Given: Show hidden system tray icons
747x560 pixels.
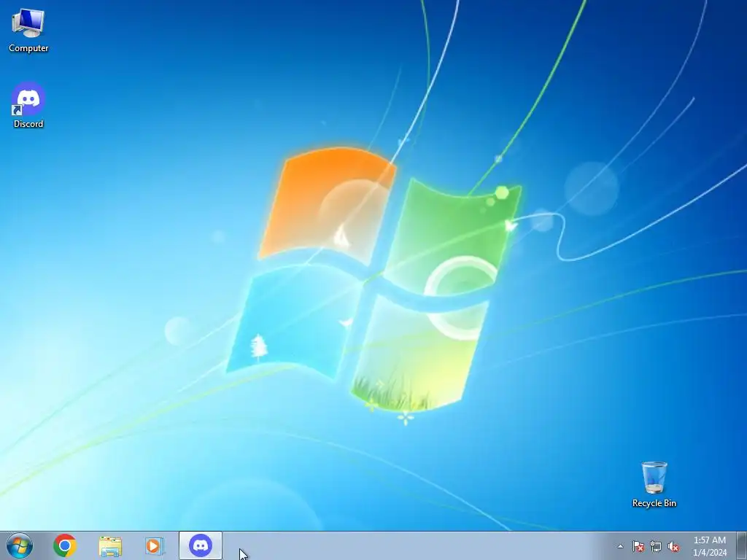Looking at the screenshot, I should [x=620, y=546].
